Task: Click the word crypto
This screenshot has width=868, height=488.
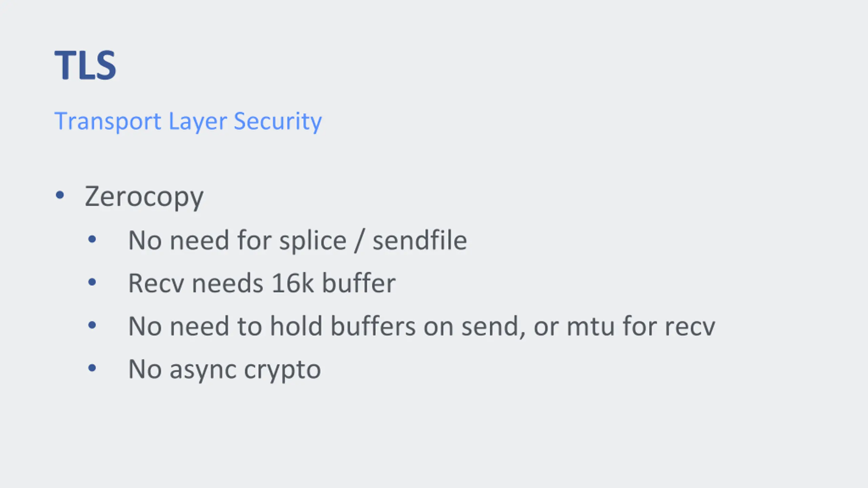Action: coord(282,371)
